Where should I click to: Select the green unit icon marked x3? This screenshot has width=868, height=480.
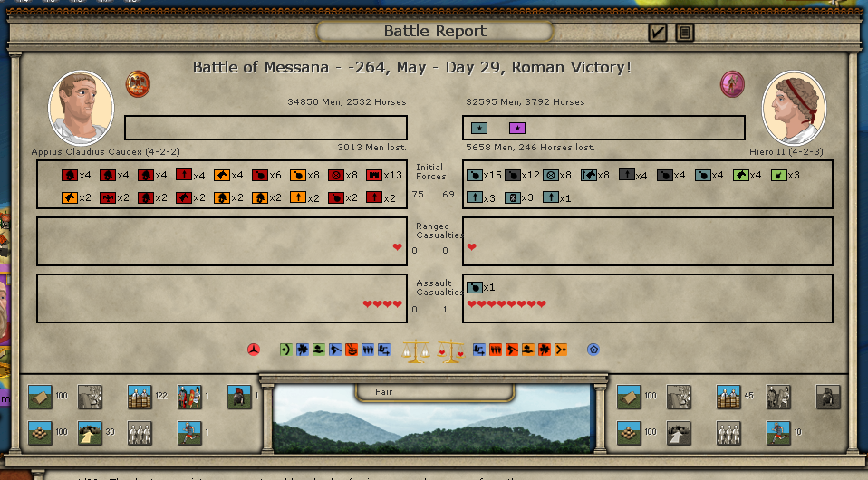(777, 175)
